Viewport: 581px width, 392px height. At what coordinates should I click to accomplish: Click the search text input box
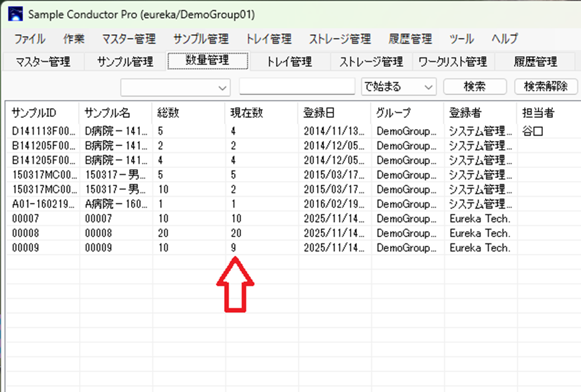[296, 87]
